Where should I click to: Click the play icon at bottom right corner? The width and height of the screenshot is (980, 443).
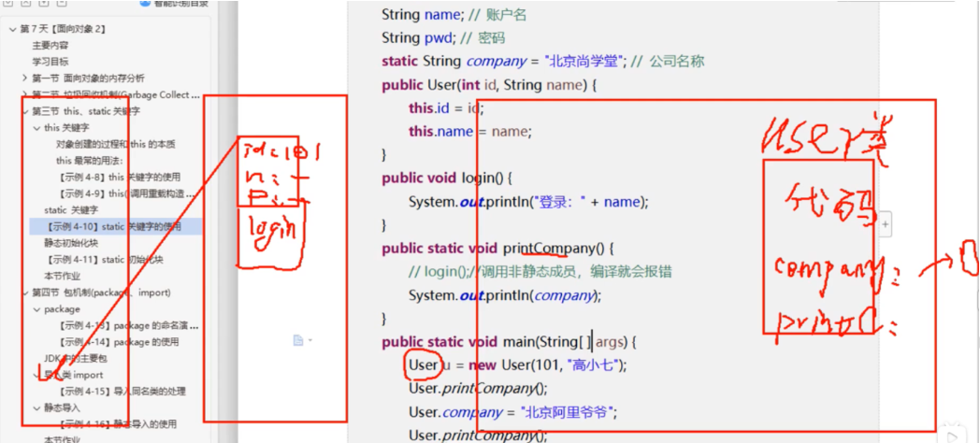tap(951, 434)
